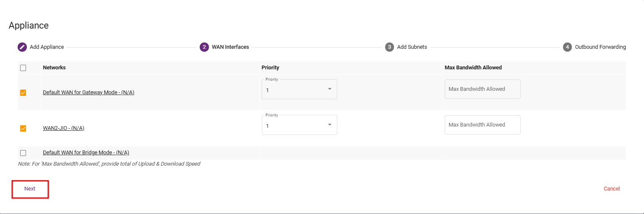Toggle the select-all checkbox in Networks header
This screenshot has height=214, width=644.
pos(23,68)
